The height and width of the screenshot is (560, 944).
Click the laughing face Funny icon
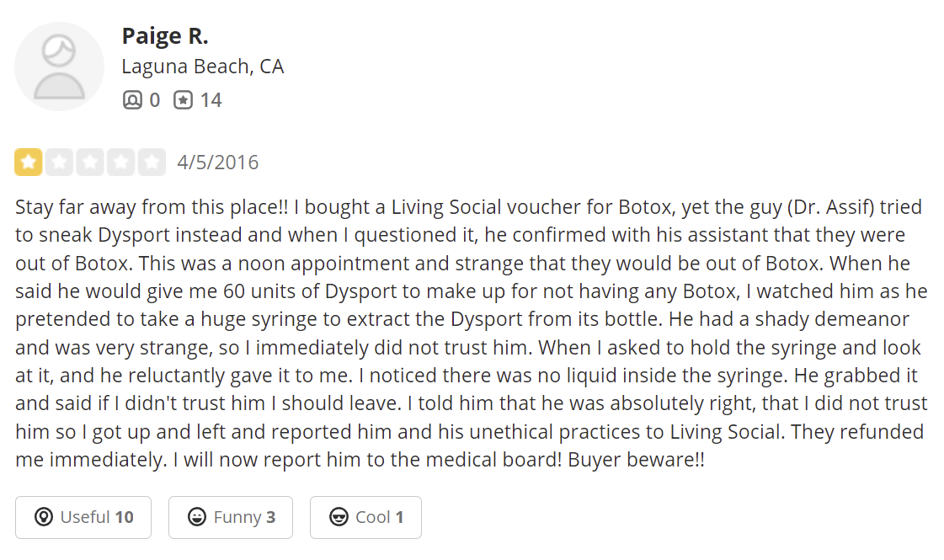pos(197,517)
